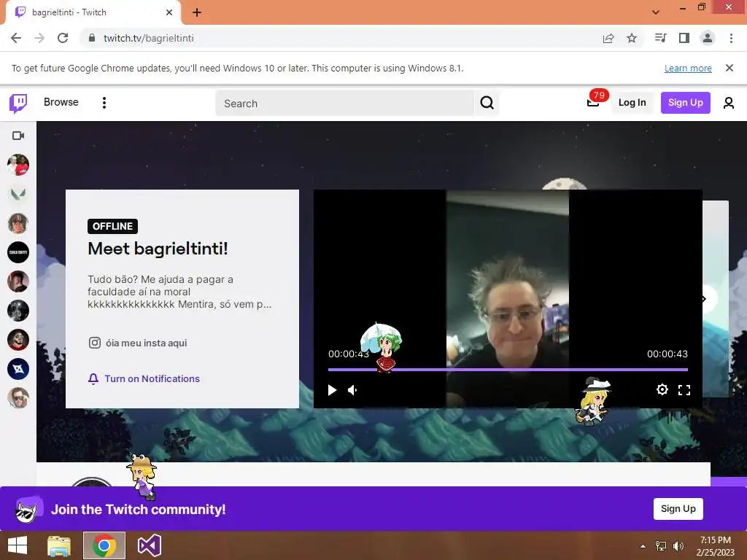
Task: Open Chrome three-dot menu
Action: tap(731, 38)
